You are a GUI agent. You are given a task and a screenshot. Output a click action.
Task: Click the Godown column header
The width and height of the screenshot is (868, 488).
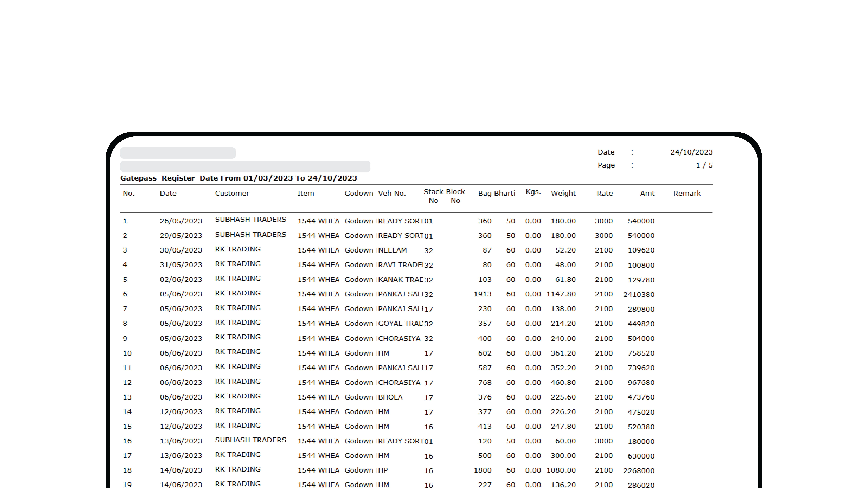click(359, 193)
